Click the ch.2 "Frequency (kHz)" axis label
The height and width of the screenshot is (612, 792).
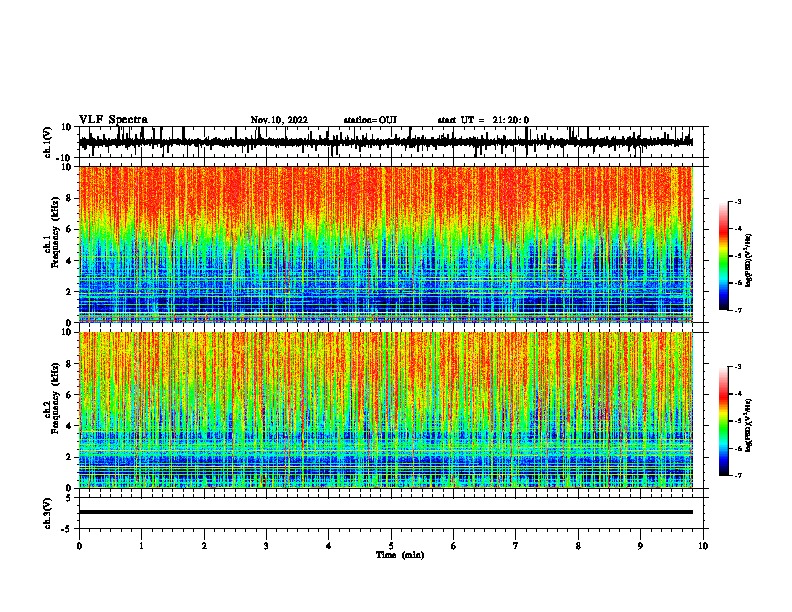point(56,398)
